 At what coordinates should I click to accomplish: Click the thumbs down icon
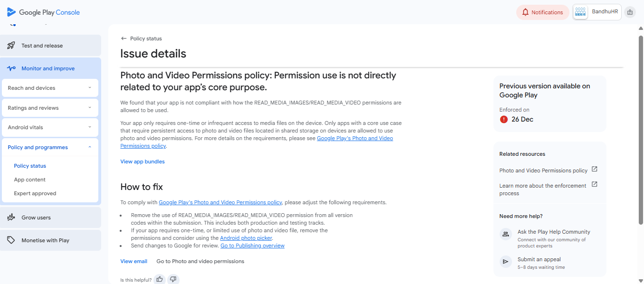173,279
